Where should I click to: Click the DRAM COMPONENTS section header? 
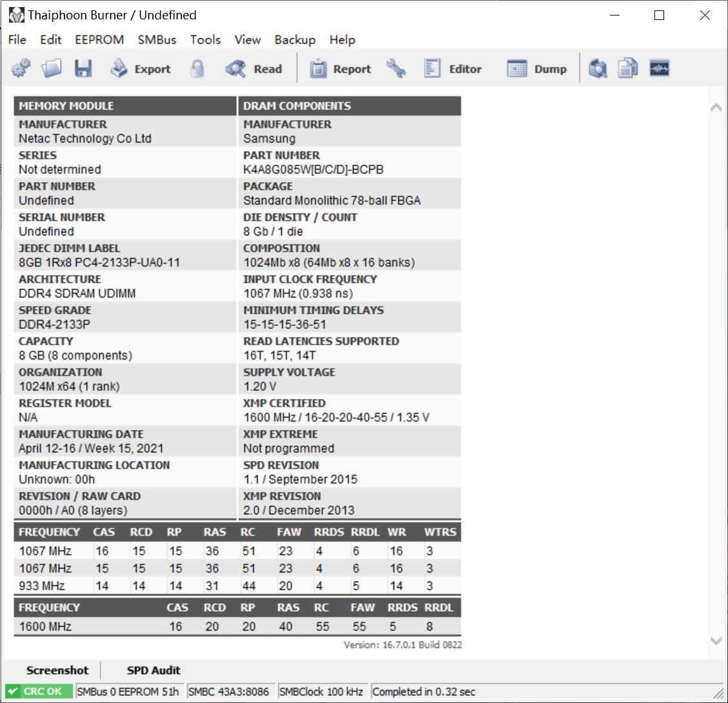350,106
